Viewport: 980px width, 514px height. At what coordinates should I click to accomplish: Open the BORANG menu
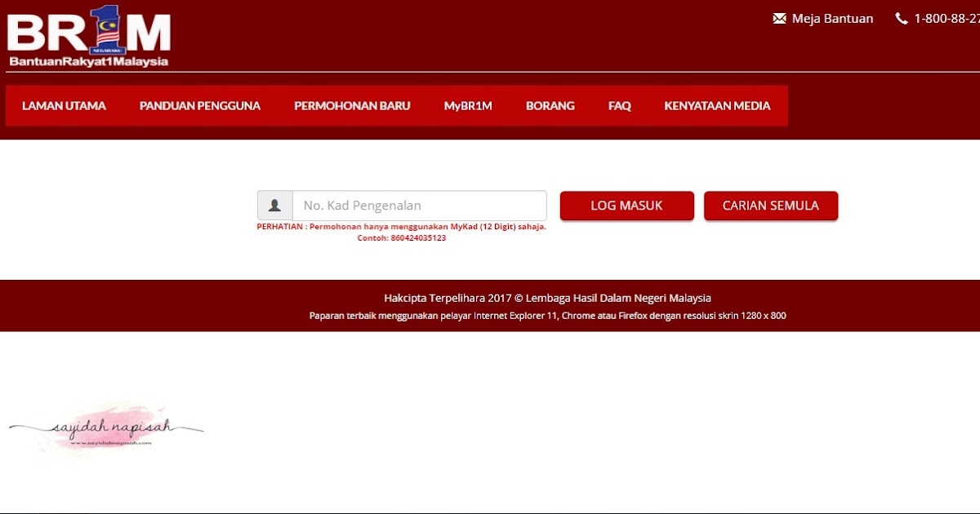tap(550, 106)
